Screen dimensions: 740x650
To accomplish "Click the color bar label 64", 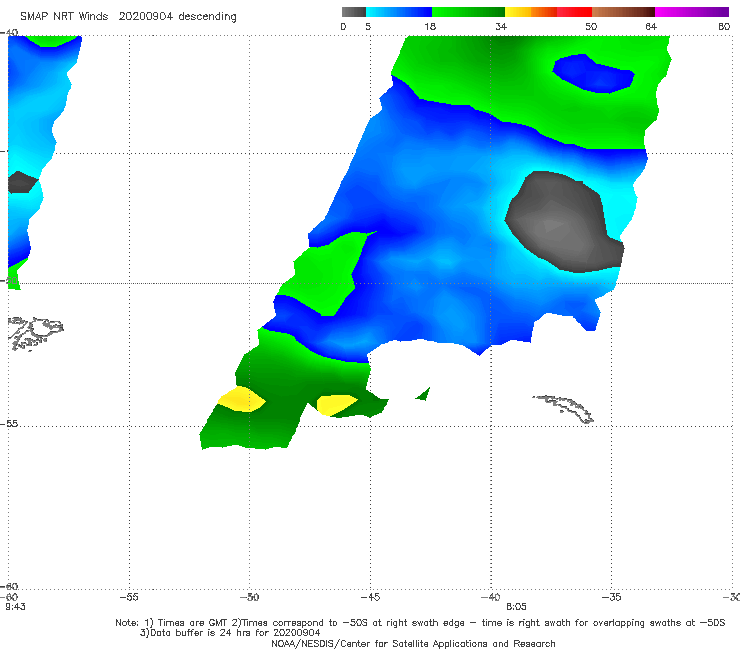I will [x=651, y=26].
